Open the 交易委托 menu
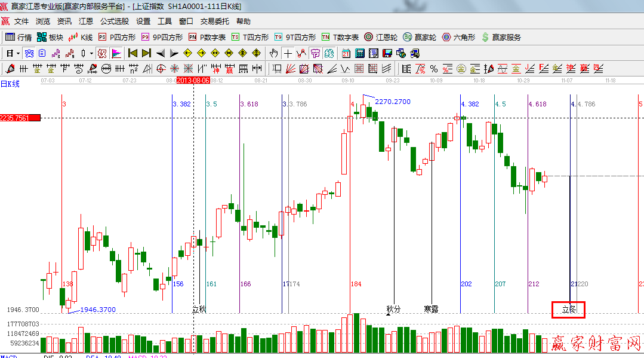644x358 pixels. (214, 21)
